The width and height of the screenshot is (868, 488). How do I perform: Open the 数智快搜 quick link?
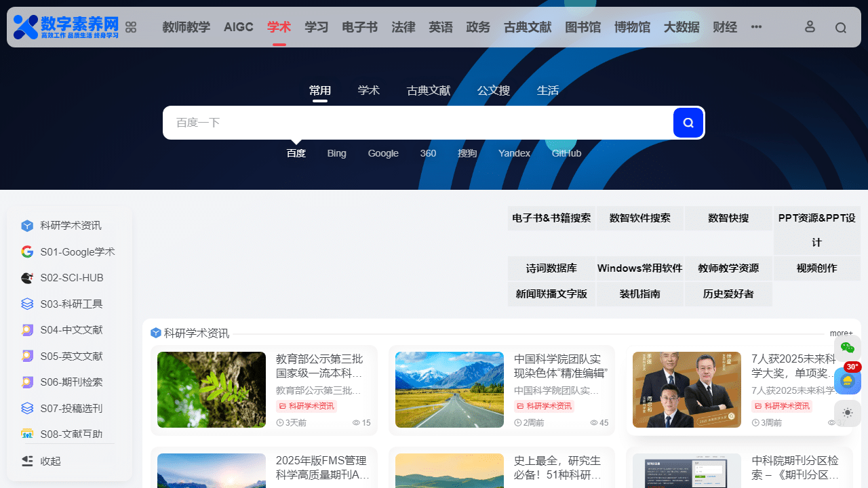pyautogui.click(x=728, y=218)
